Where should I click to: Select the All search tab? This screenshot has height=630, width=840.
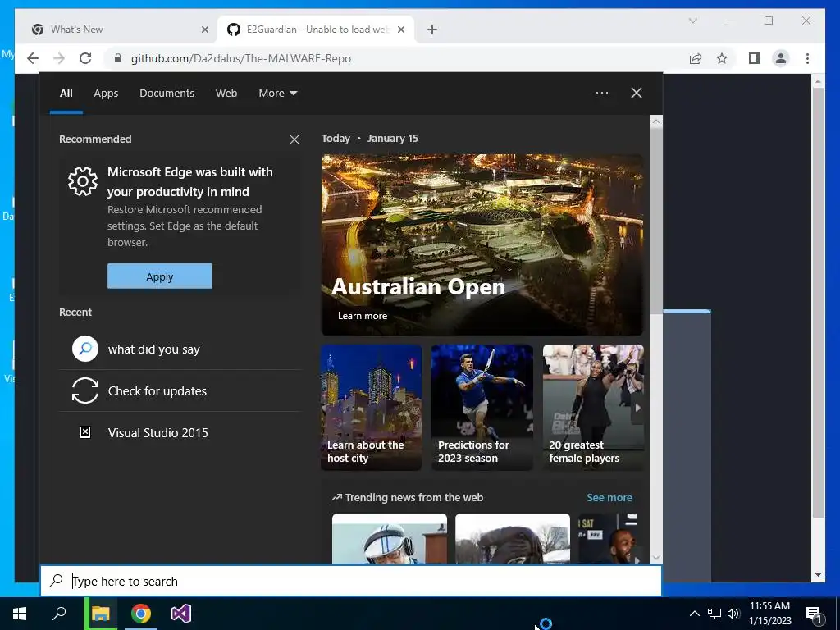[66, 94]
